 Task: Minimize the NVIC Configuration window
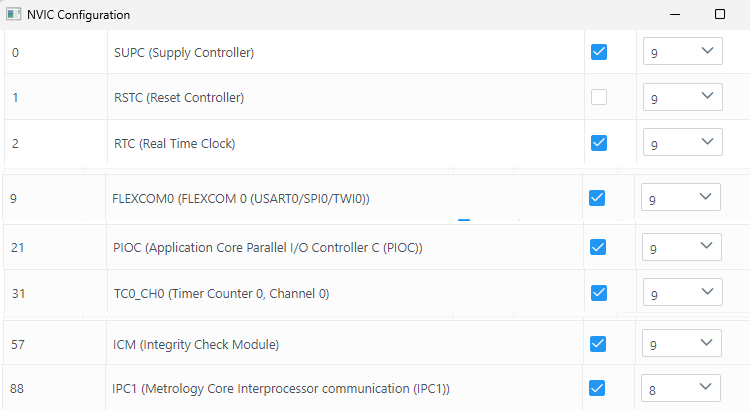[675, 15]
